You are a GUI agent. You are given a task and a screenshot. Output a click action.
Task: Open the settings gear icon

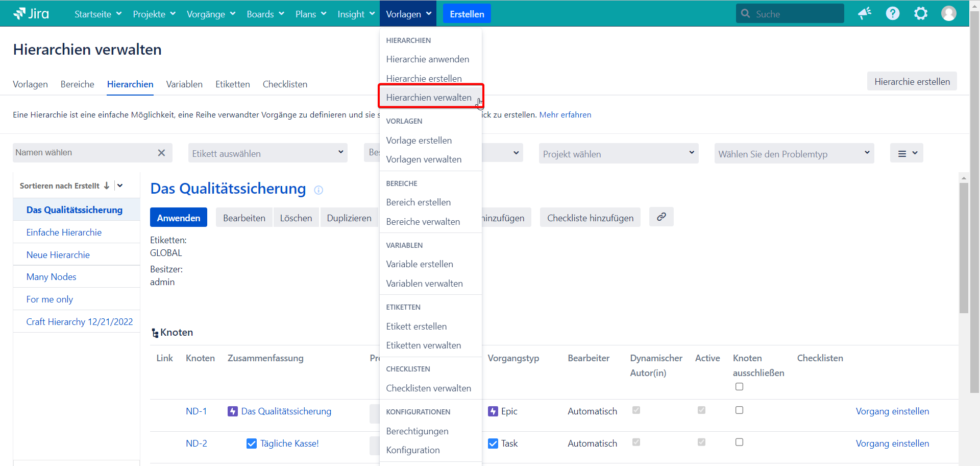920,14
